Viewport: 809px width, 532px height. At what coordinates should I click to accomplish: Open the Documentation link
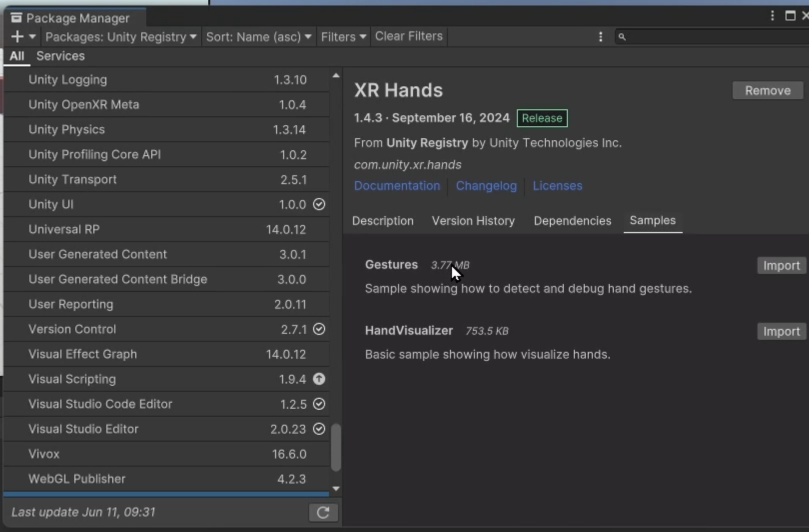point(397,186)
